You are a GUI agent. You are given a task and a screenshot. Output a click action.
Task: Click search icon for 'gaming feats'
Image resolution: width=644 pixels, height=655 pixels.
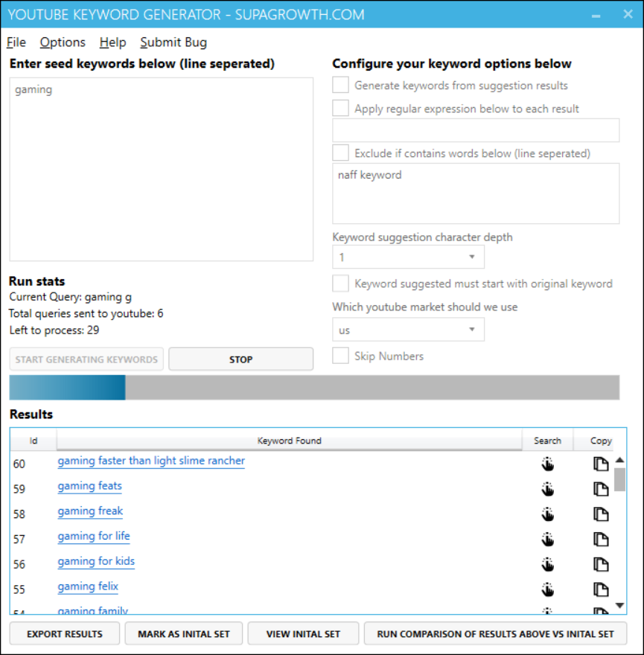click(547, 489)
